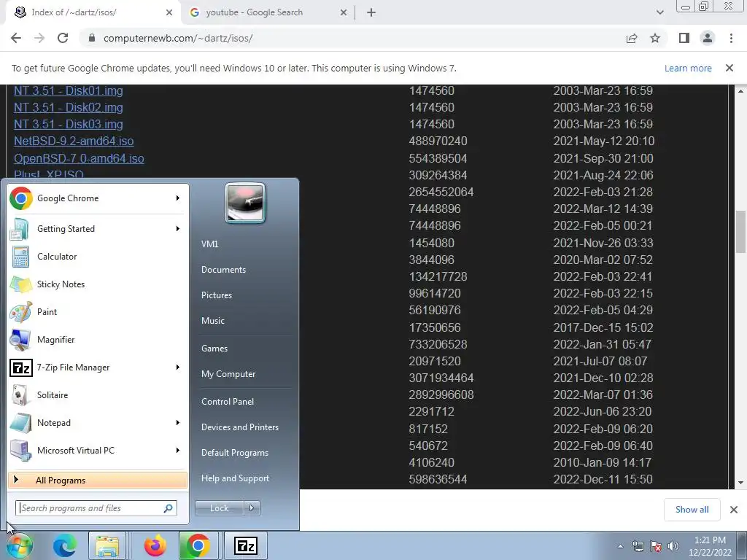Open Microsoft Virtual PC
Image resolution: width=747 pixels, height=560 pixels.
98,450
